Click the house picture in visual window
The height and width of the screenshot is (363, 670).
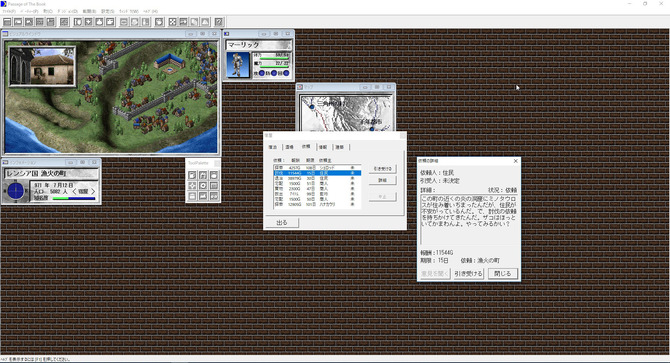pos(42,67)
